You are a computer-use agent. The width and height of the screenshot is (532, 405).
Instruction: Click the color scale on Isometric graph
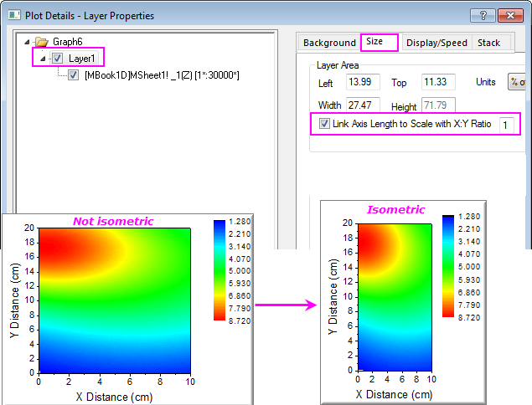coord(448,266)
